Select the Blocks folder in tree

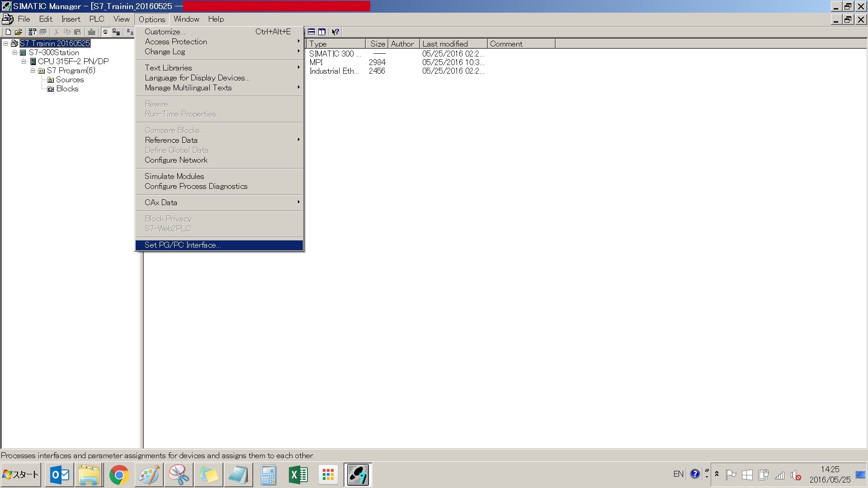[67, 89]
